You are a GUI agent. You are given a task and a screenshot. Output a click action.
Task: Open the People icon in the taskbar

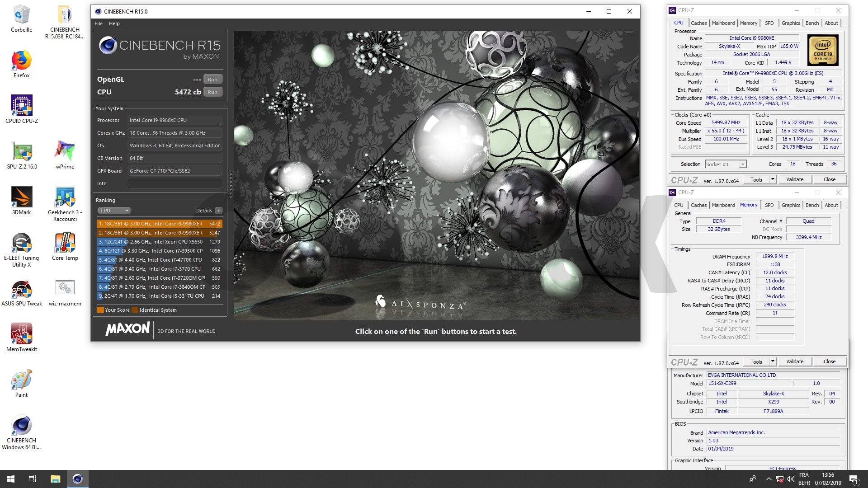(753, 479)
